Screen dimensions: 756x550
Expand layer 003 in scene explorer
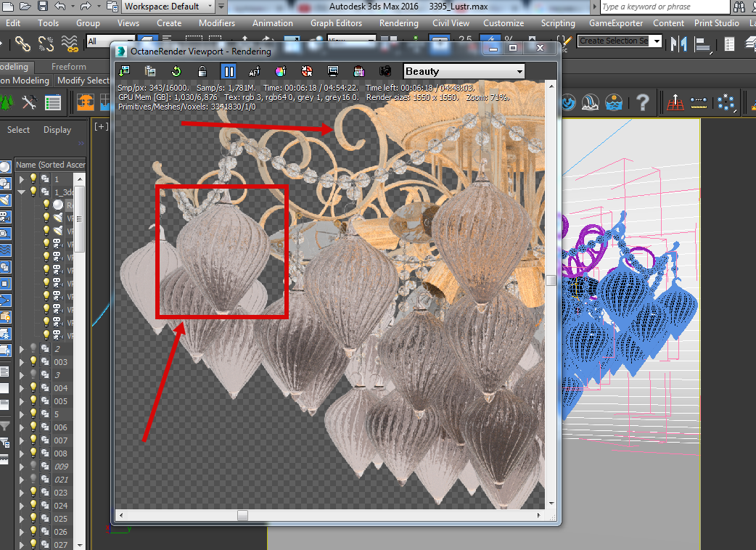click(x=21, y=362)
